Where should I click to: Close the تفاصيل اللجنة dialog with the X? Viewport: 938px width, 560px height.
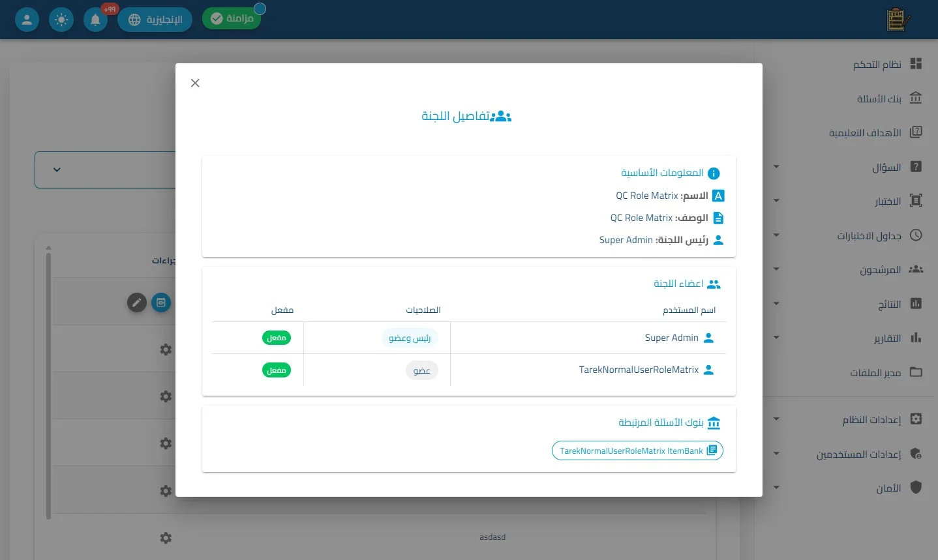(x=195, y=83)
